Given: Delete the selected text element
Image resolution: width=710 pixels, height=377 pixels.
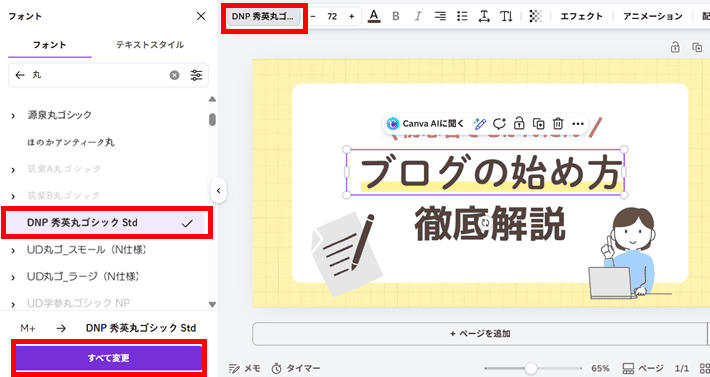Looking at the screenshot, I should pyautogui.click(x=558, y=124).
